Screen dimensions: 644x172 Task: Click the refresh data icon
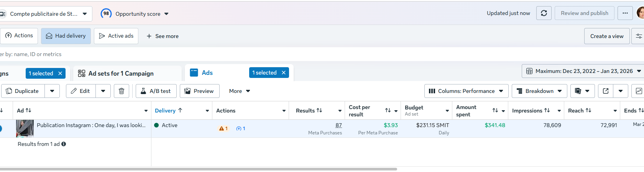(x=544, y=13)
